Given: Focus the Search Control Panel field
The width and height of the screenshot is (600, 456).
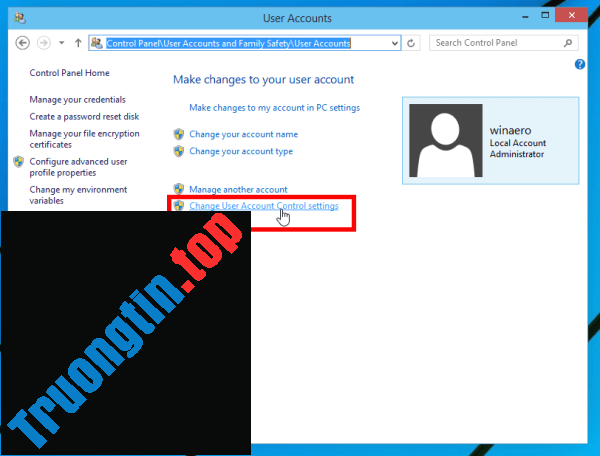Looking at the screenshot, I should click(x=503, y=43).
